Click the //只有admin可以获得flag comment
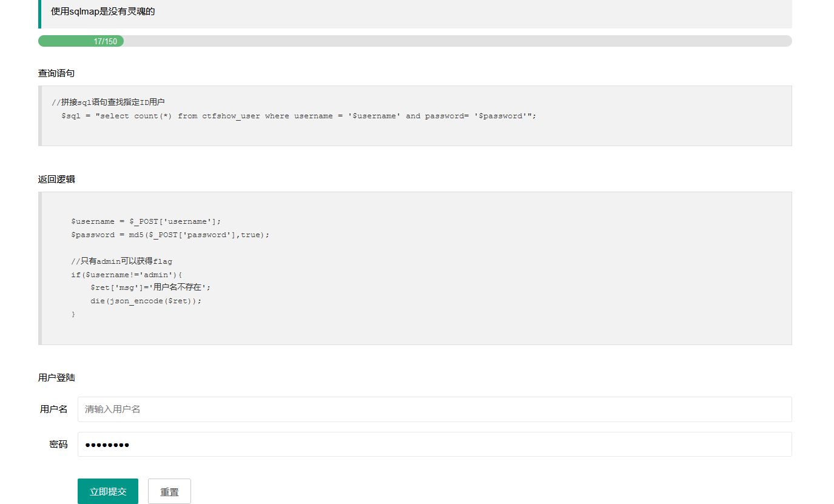The width and height of the screenshot is (834, 504). pos(121,261)
